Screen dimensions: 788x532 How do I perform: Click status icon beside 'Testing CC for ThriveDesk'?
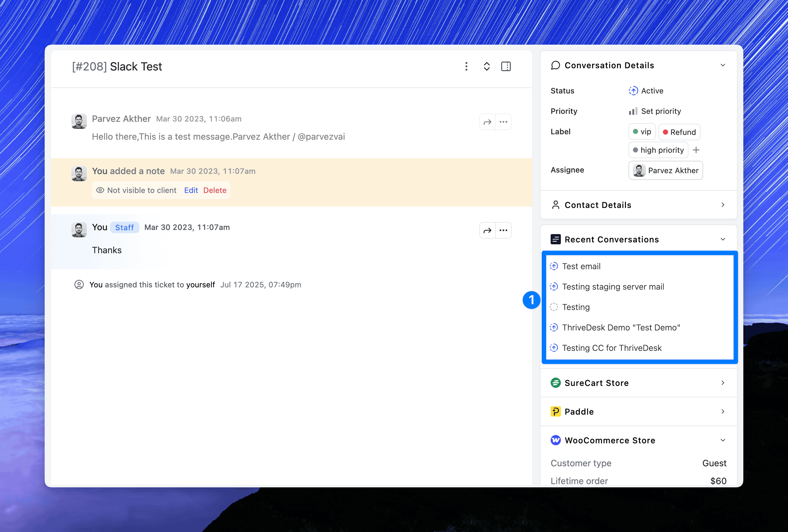[x=554, y=348]
